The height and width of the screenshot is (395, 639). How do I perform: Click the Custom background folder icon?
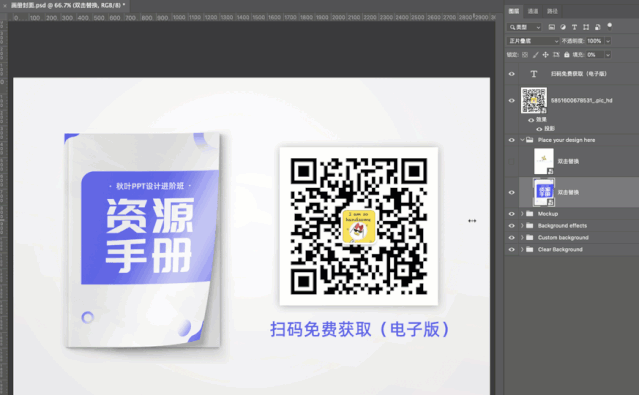[x=529, y=237]
